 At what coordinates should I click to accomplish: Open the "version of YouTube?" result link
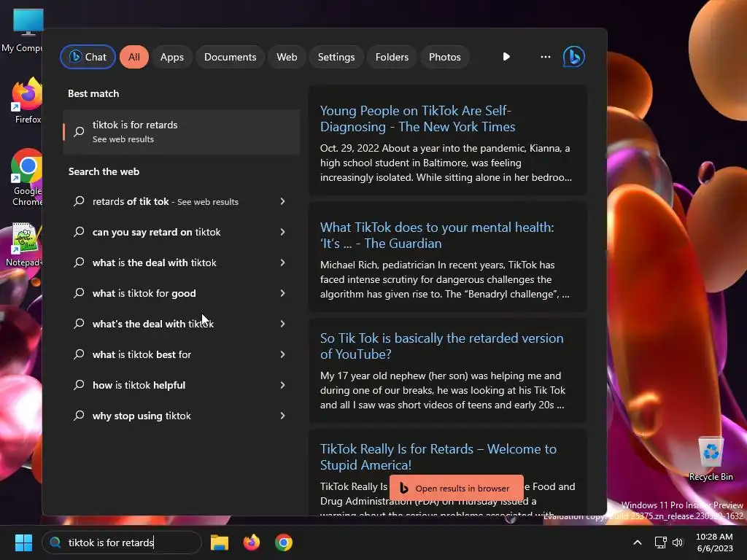441,346
